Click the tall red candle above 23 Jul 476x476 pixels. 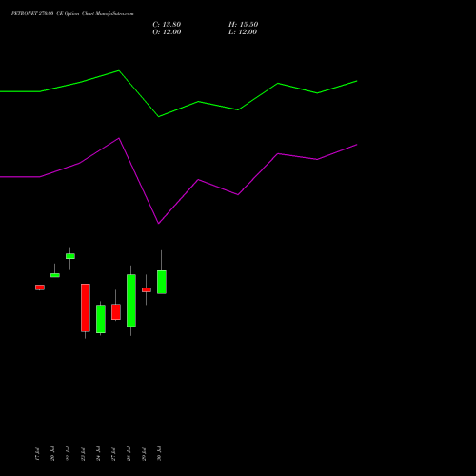click(86, 307)
